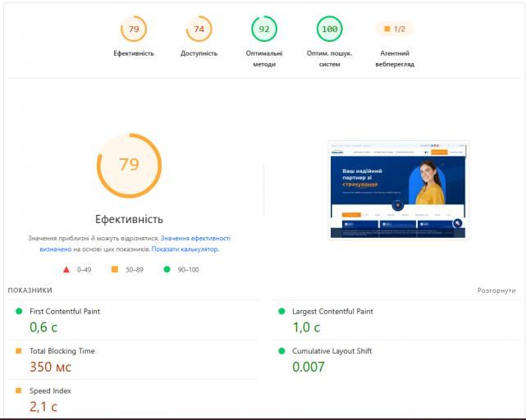Screen dimensions: 526x420
Task: Click the page screenshot thumbnail
Action: click(x=398, y=190)
